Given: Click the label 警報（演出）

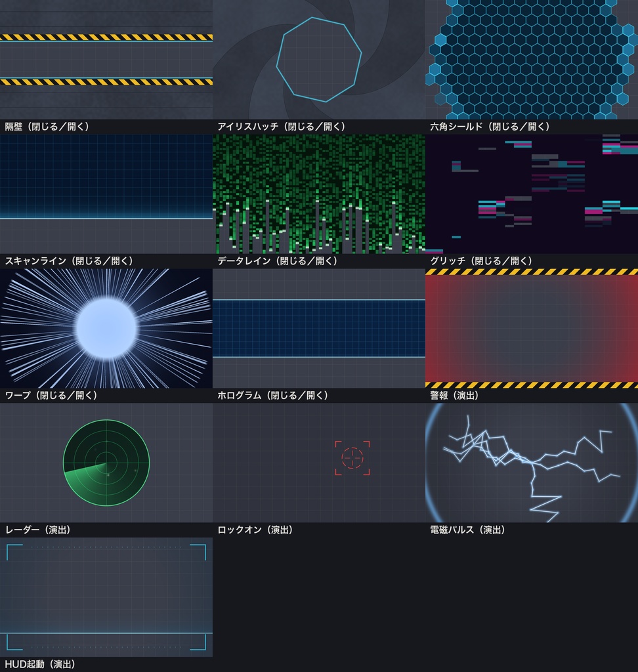Looking at the screenshot, I should [x=454, y=396].
